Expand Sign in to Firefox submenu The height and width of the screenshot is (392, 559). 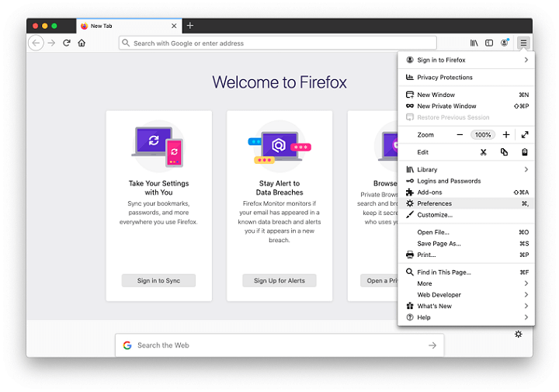tap(467, 60)
